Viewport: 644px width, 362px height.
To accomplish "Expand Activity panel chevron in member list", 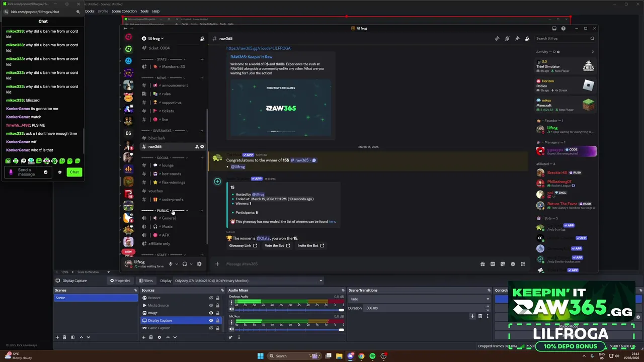I will click(592, 52).
